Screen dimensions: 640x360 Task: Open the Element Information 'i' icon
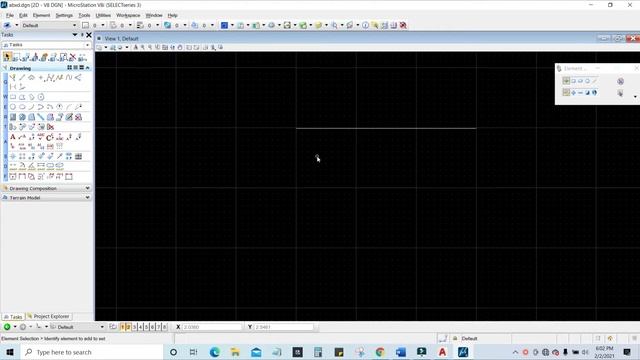(x=365, y=25)
